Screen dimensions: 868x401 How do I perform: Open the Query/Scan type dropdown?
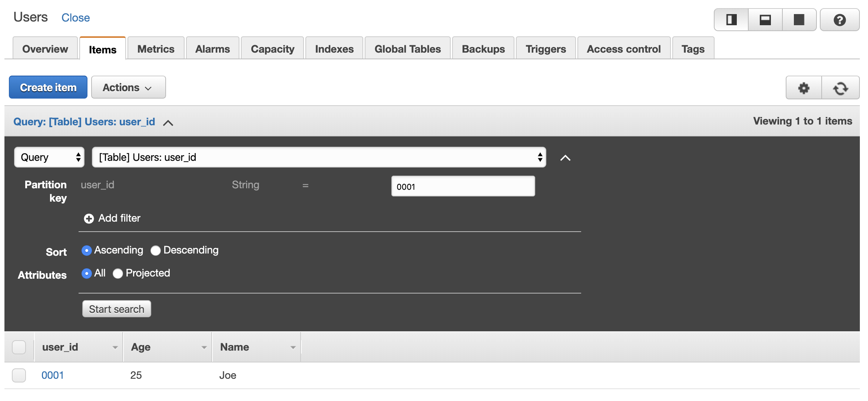(x=49, y=157)
